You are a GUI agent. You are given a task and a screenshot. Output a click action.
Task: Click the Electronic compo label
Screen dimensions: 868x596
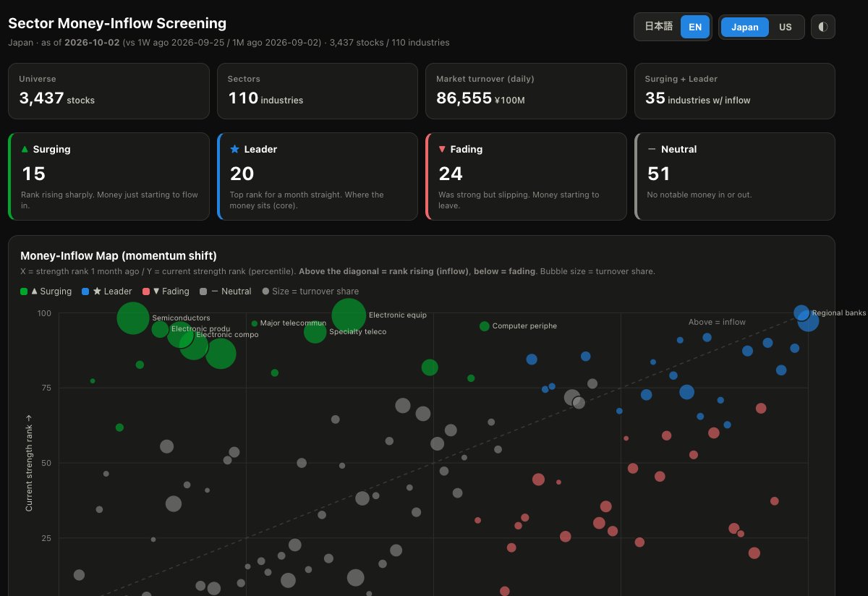[227, 335]
